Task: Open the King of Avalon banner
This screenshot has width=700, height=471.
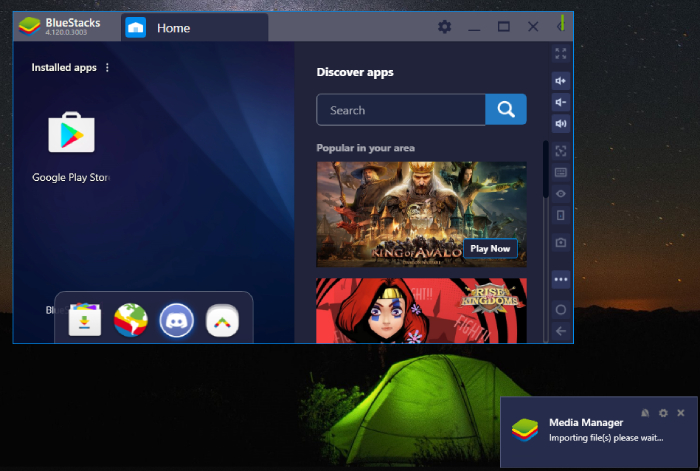Action: coord(421,214)
